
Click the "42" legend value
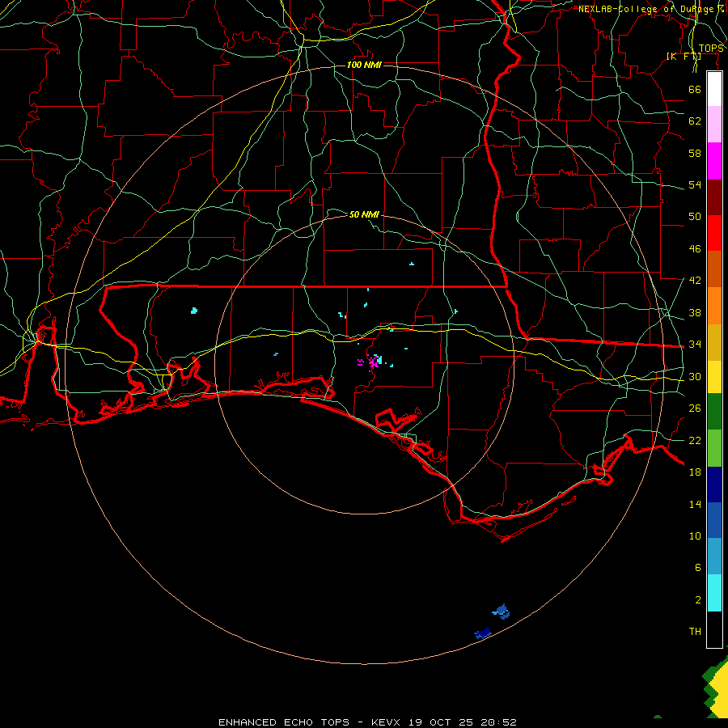point(695,281)
